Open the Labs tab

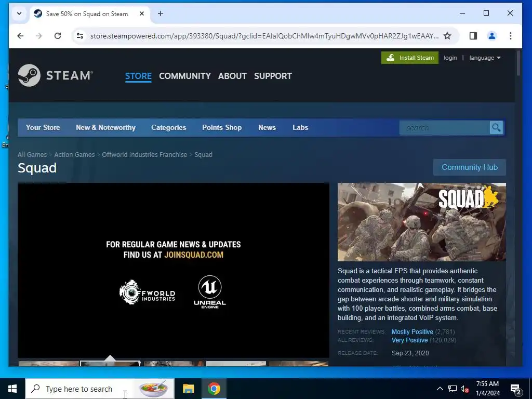300,128
